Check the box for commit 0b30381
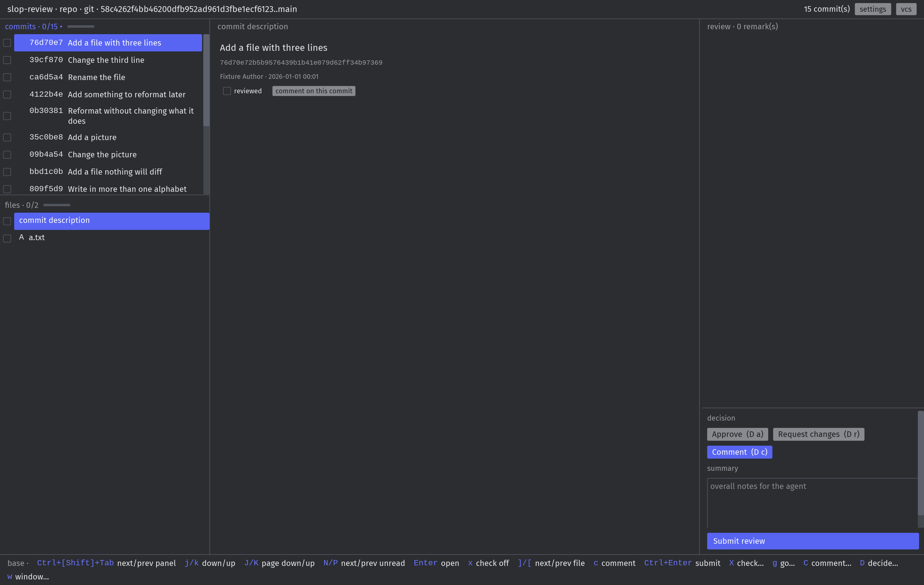The image size is (924, 585). [7, 116]
